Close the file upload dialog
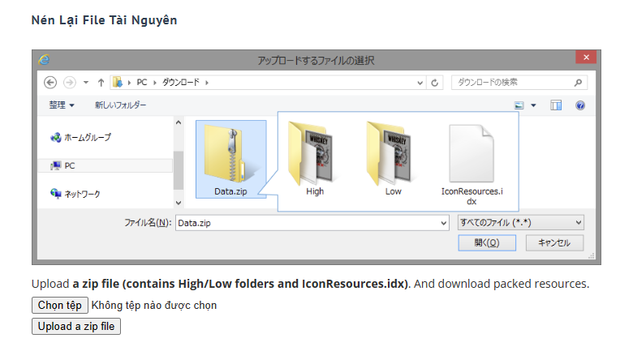Viewport: 620px width, 364px height. (x=587, y=58)
